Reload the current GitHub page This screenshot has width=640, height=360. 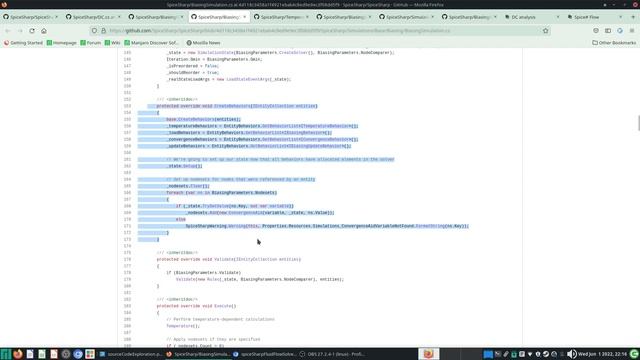click(x=32, y=31)
